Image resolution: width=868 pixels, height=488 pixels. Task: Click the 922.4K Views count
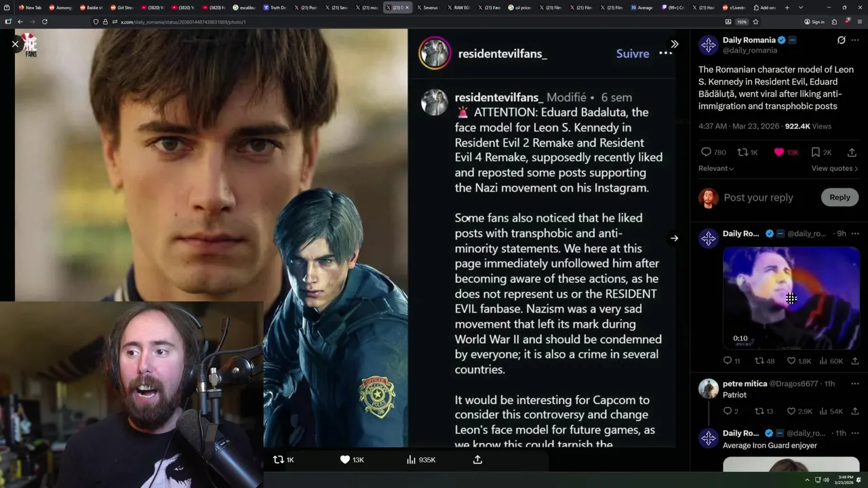(808, 126)
